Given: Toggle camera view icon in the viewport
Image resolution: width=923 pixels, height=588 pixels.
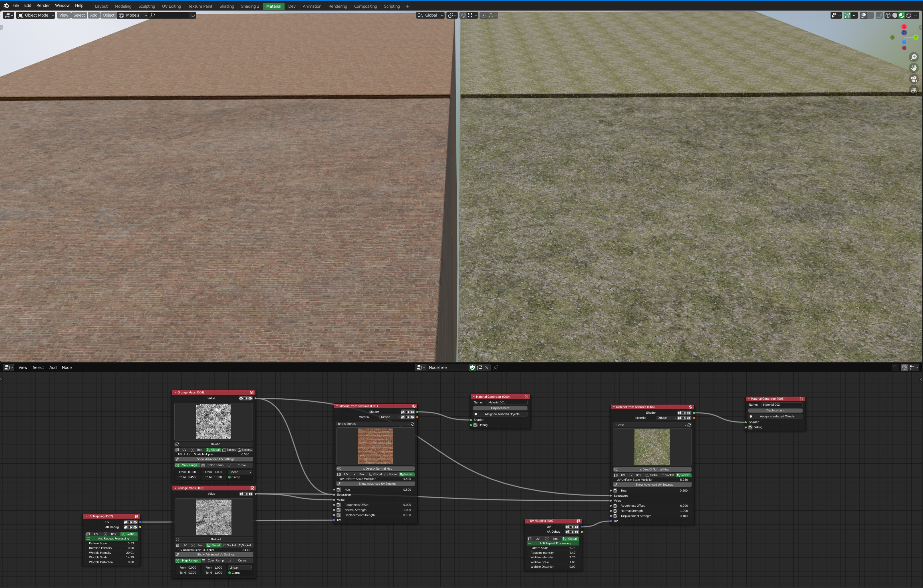Looking at the screenshot, I should pyautogui.click(x=914, y=79).
